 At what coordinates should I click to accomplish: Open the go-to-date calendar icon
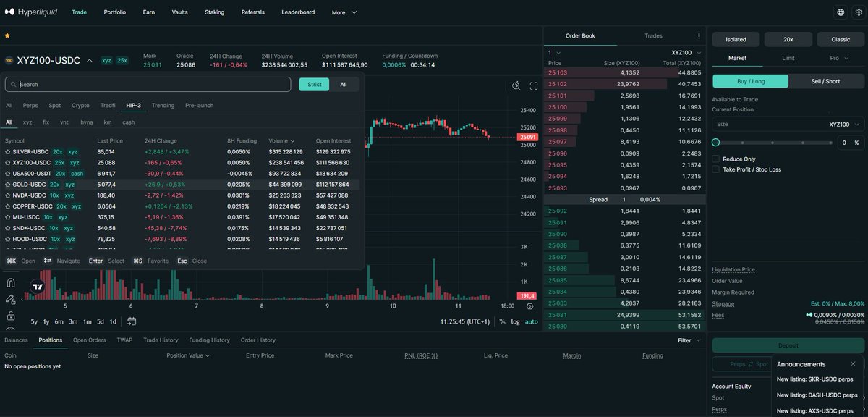click(x=132, y=321)
